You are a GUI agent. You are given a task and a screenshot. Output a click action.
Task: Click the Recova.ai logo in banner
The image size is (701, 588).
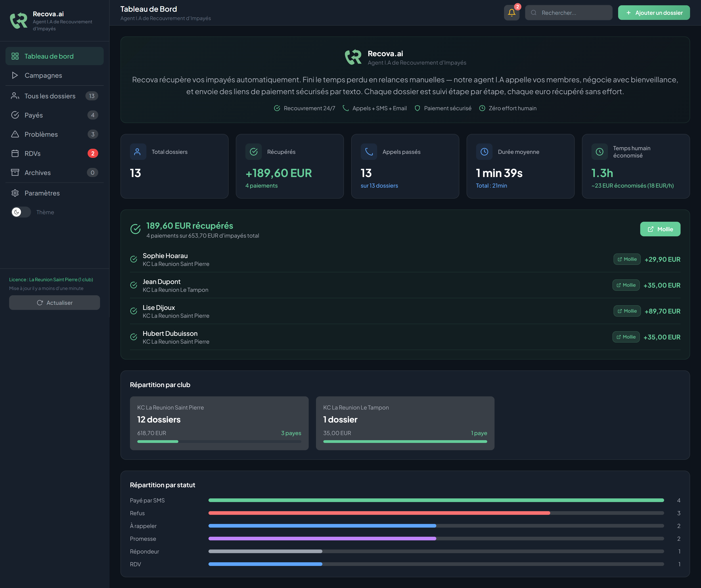pyautogui.click(x=353, y=57)
